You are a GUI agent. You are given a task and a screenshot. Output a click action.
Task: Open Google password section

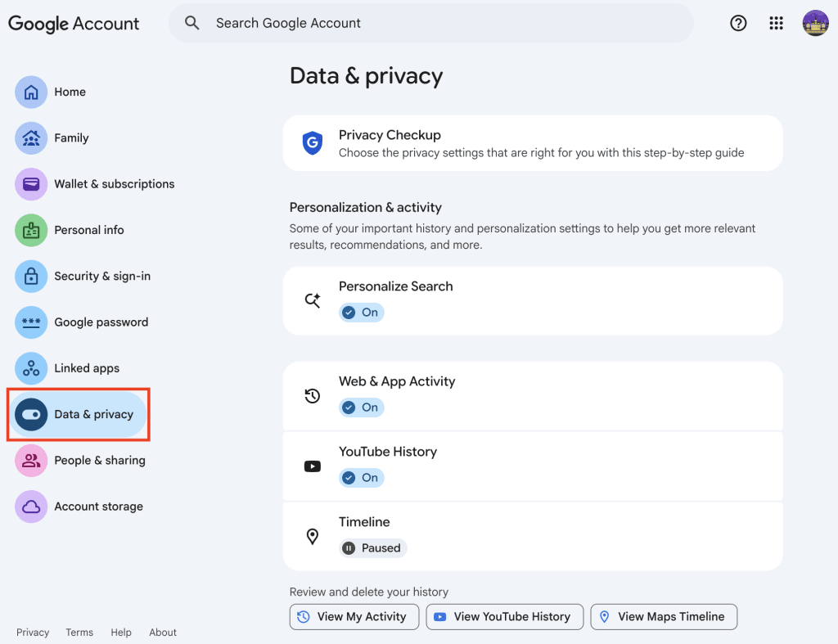point(101,322)
